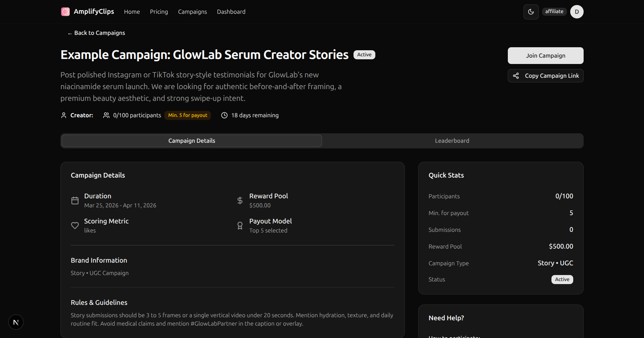Image resolution: width=644 pixels, height=338 pixels.
Task: Switch to the Leaderboard tab
Action: [x=452, y=141]
